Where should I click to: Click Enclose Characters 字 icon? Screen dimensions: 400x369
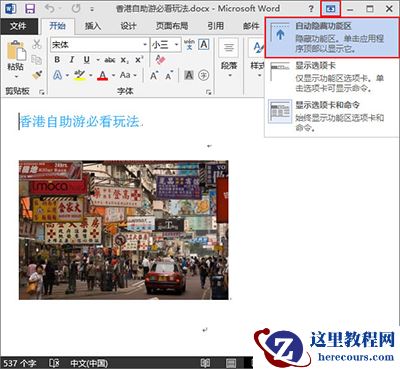pyautogui.click(x=204, y=75)
